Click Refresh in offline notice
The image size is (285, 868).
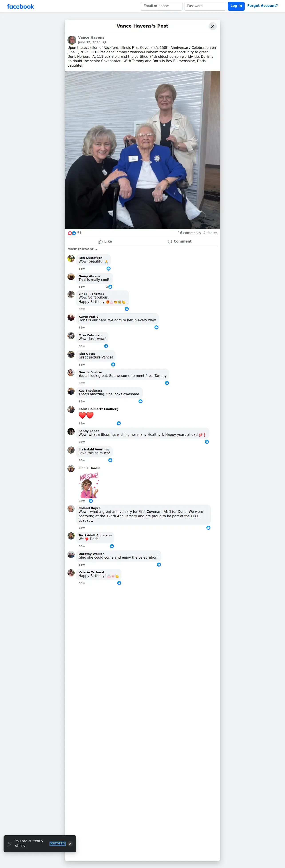tap(58, 843)
